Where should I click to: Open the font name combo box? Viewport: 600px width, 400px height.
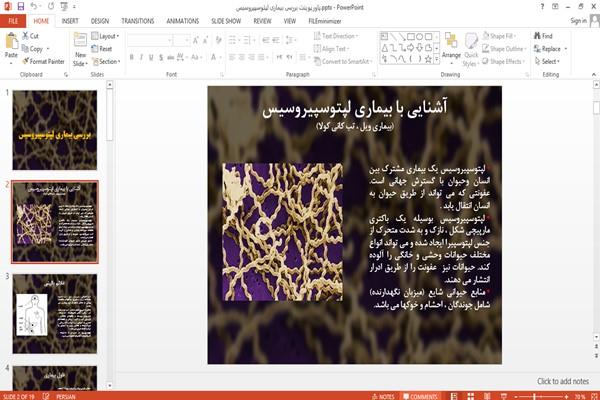150,40
